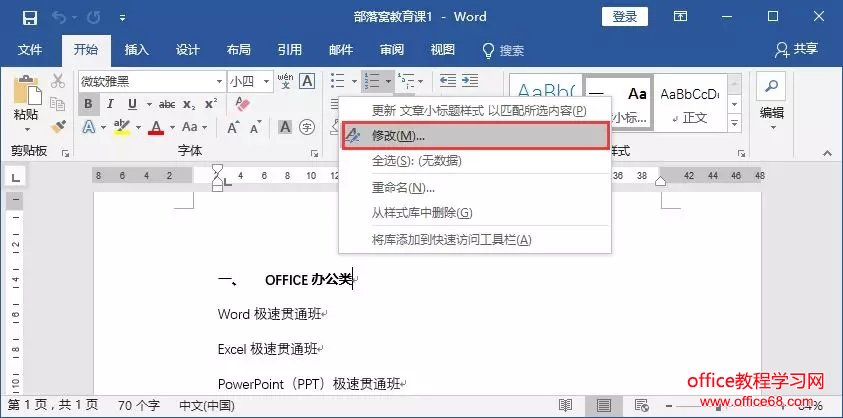Collapse the ribbon with the chevron
The image size is (843, 418).
827,153
